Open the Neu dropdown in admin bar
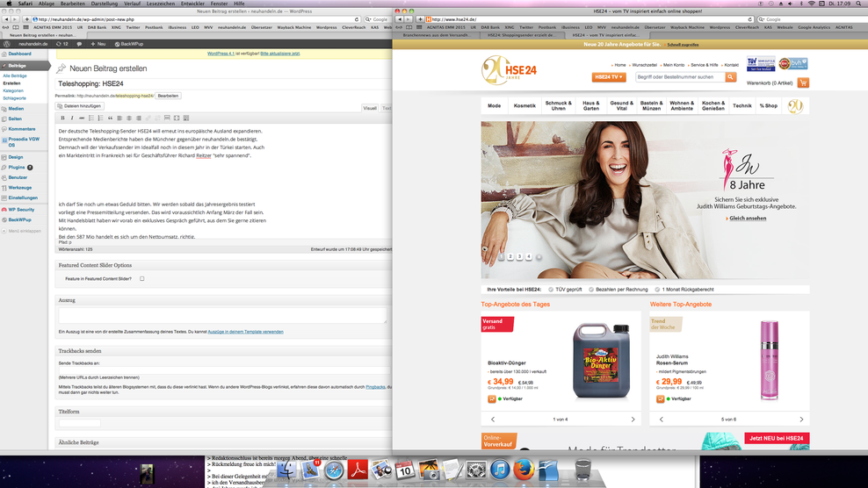 pos(98,44)
